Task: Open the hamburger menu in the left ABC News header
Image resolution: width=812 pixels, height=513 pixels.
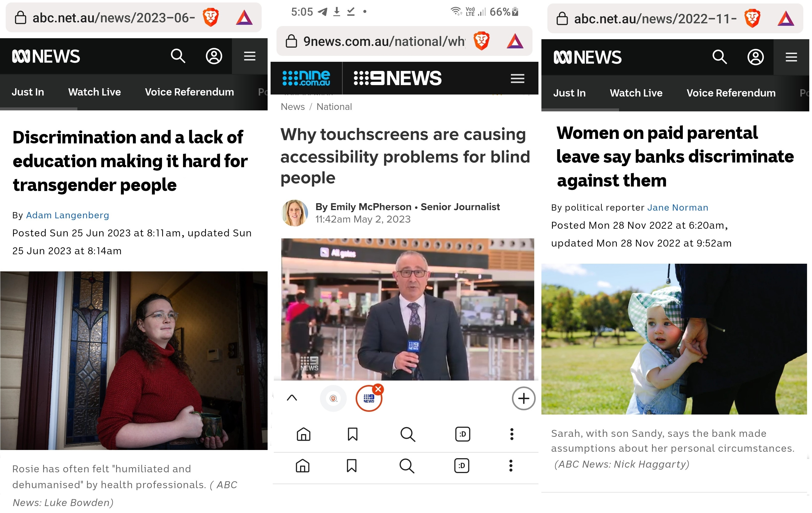Action: coord(250,56)
